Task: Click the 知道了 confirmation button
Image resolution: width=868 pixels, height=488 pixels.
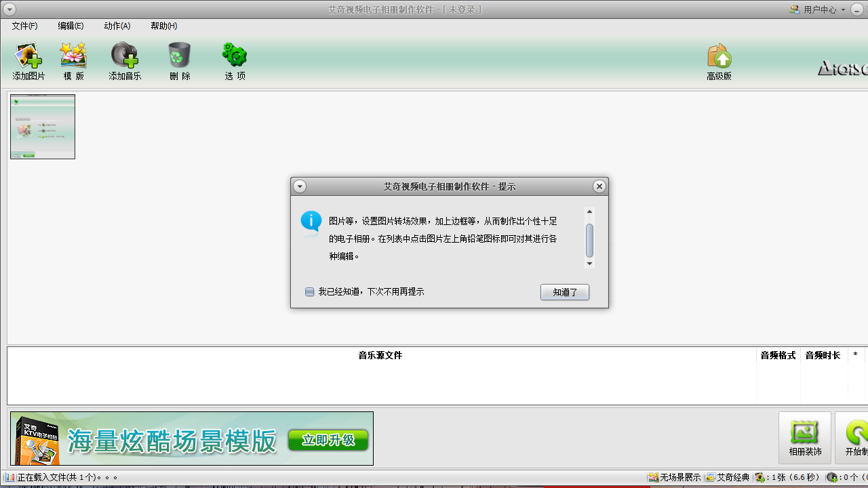Action: coord(564,291)
